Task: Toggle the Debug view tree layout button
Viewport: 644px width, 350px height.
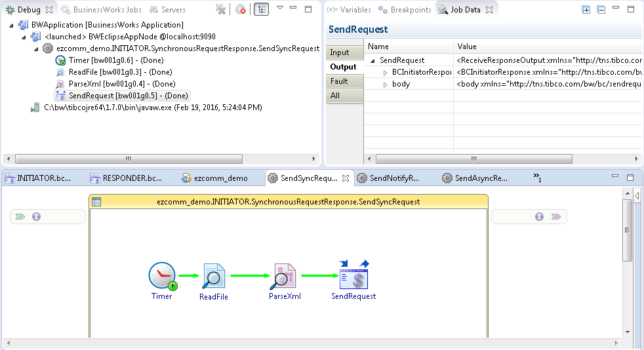Action: pyautogui.click(x=261, y=9)
